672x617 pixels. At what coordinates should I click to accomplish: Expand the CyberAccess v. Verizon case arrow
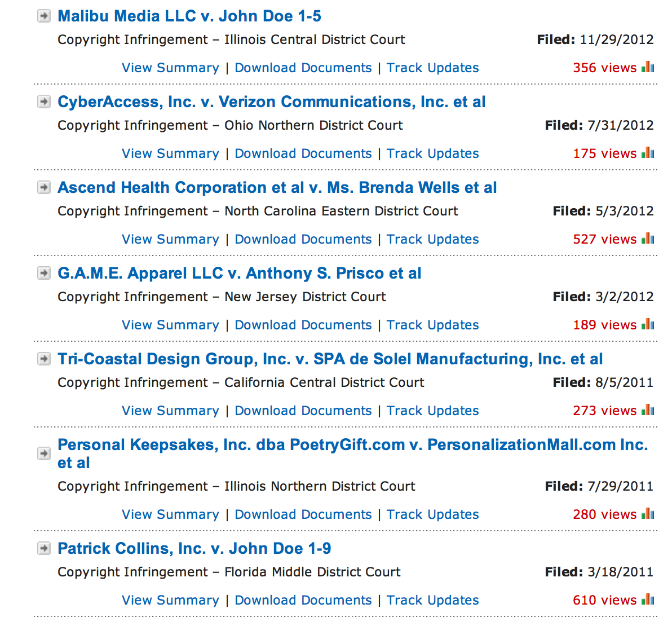[x=44, y=102]
